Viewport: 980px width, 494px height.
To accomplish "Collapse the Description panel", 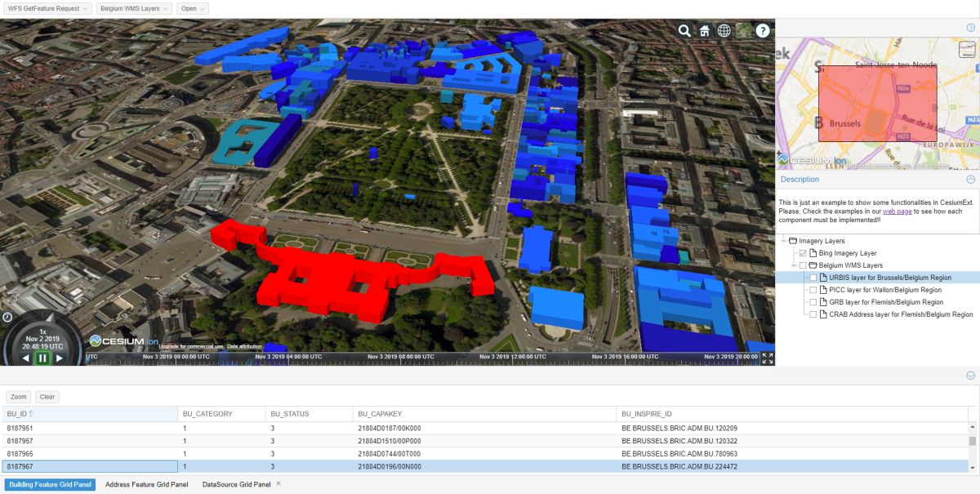I will (x=970, y=179).
